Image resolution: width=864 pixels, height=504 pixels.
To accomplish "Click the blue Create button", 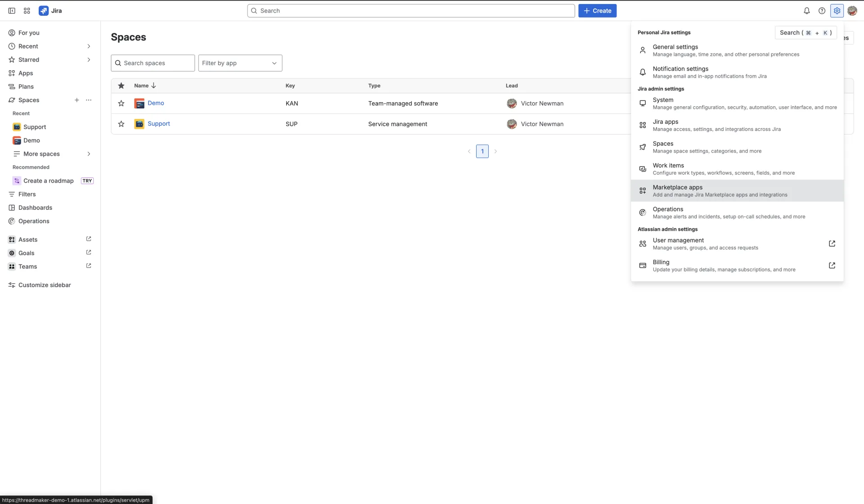I will pyautogui.click(x=597, y=11).
